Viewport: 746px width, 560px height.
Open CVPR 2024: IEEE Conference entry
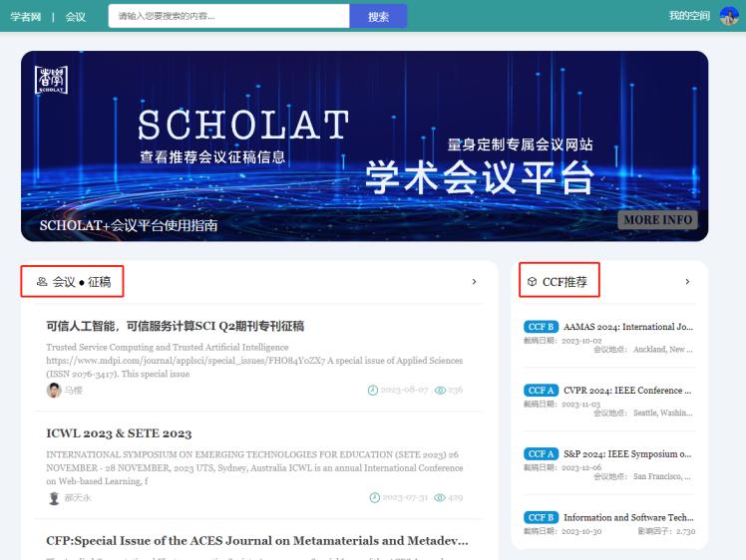[x=627, y=391]
